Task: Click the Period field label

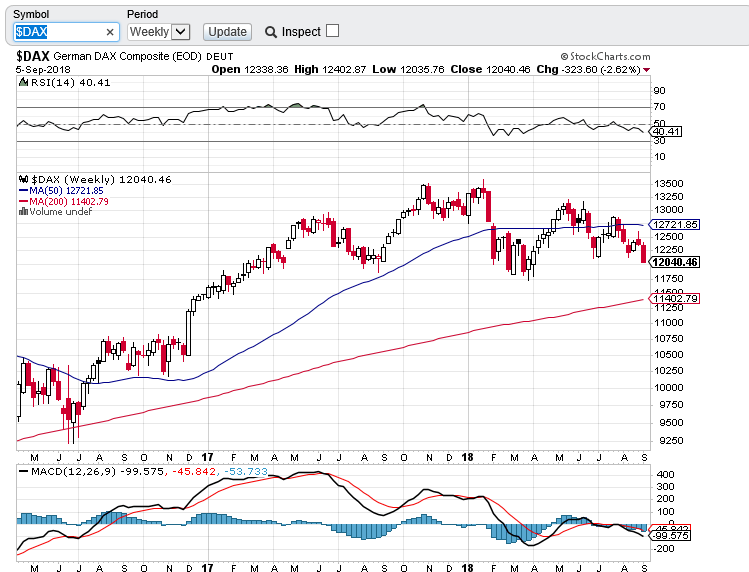Action: (142, 14)
